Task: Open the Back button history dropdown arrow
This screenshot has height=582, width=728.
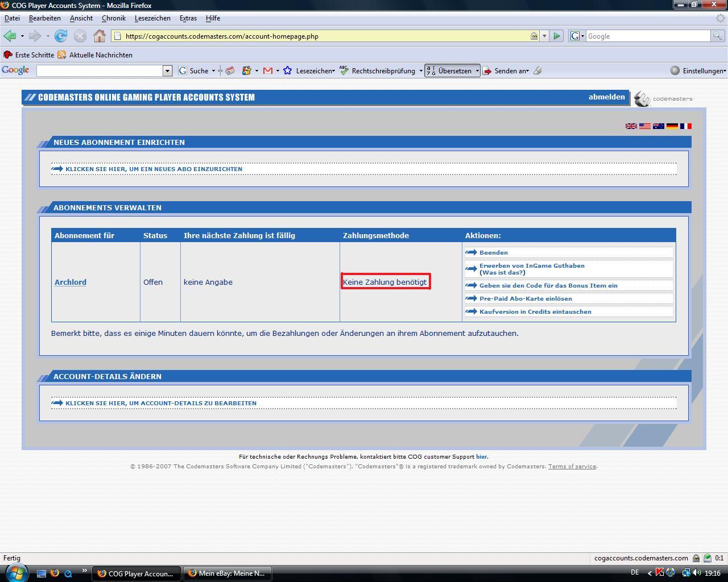Action: [22, 36]
